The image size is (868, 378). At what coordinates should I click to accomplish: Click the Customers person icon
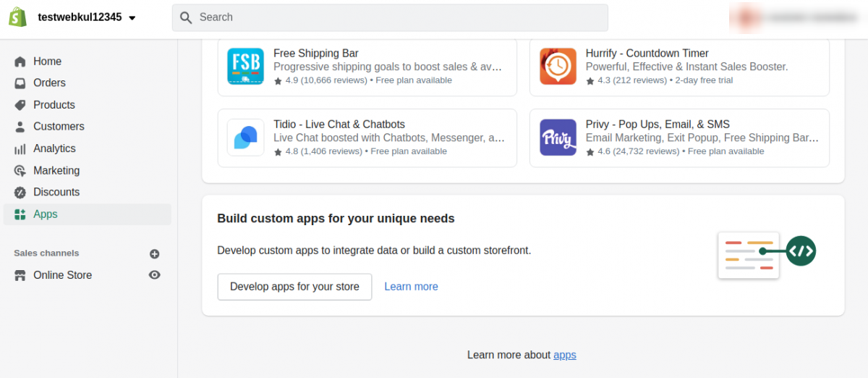tap(20, 127)
